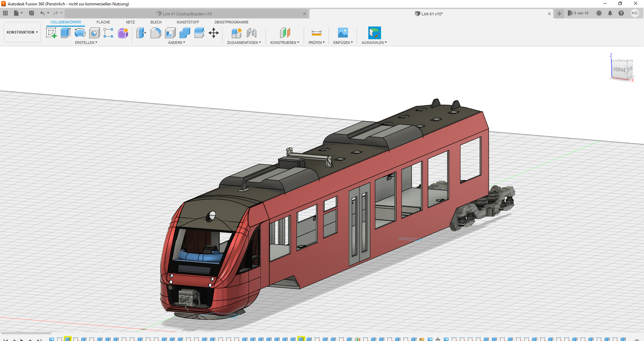The height and width of the screenshot is (341, 644).
Task: Switch to the KUNSTSTOFF tab
Action: click(188, 22)
